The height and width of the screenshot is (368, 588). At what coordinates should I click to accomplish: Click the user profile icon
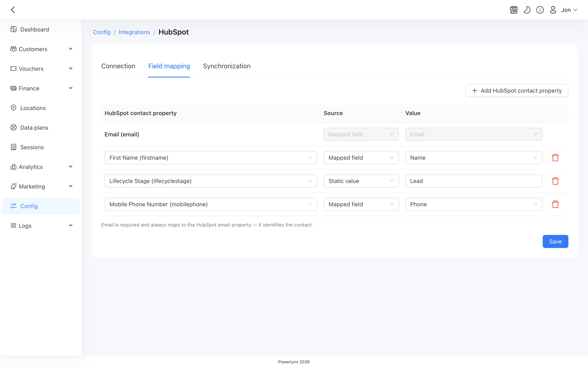[x=553, y=10]
